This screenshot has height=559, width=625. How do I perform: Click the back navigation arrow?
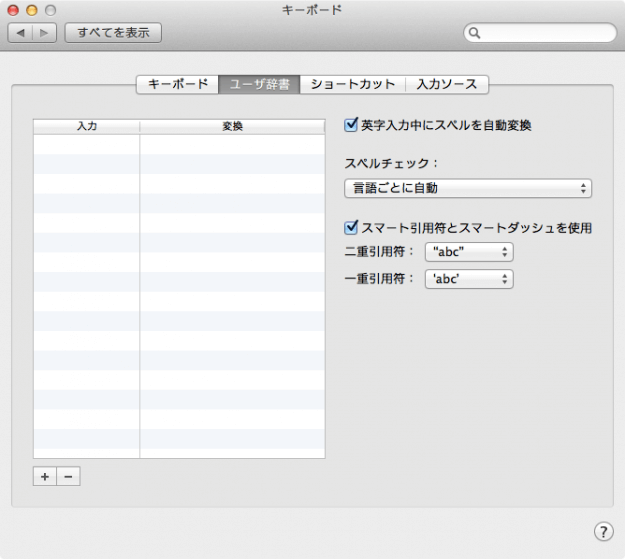[x=22, y=33]
